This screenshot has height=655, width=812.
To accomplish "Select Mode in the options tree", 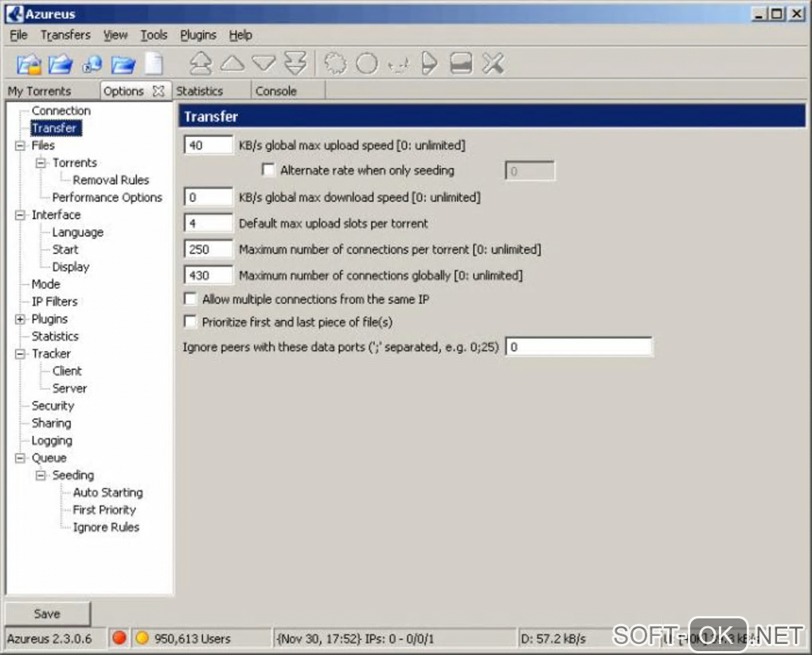I will [x=45, y=284].
